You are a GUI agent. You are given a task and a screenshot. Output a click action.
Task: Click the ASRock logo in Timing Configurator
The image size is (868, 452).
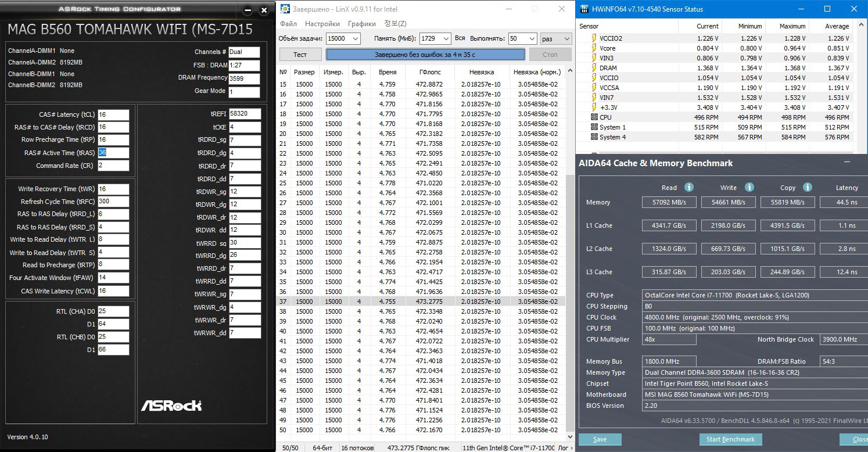(171, 405)
